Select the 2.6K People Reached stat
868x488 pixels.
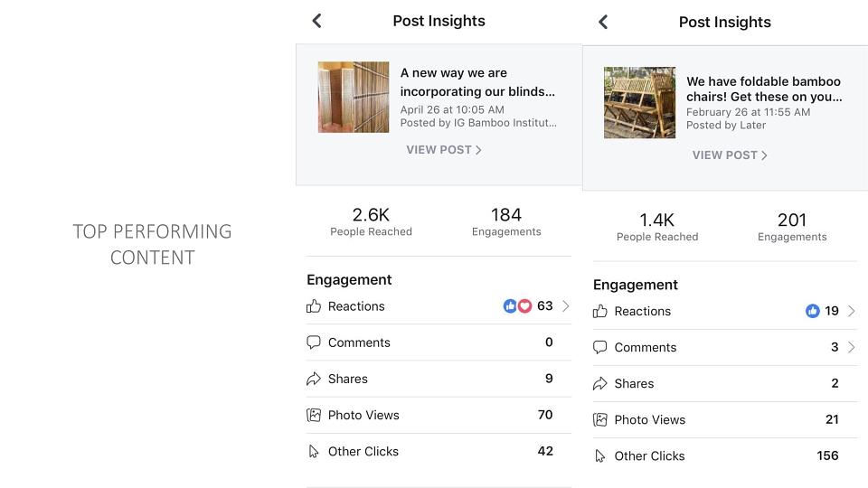click(371, 222)
